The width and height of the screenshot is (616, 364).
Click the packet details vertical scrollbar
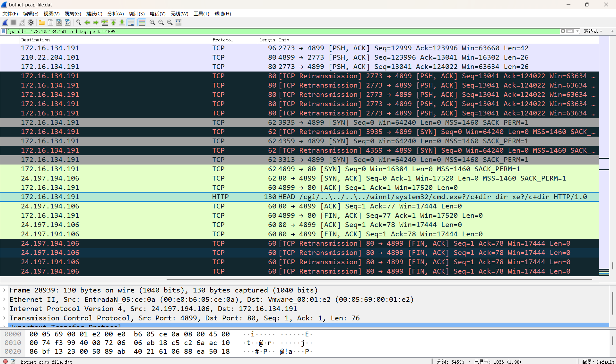pyautogui.click(x=612, y=303)
